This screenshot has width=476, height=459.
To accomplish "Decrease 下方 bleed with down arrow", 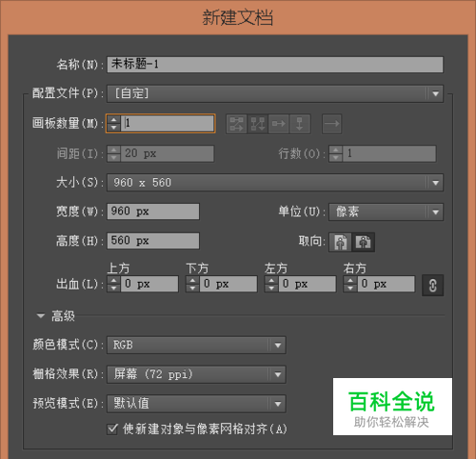I will pyautogui.click(x=192, y=288).
